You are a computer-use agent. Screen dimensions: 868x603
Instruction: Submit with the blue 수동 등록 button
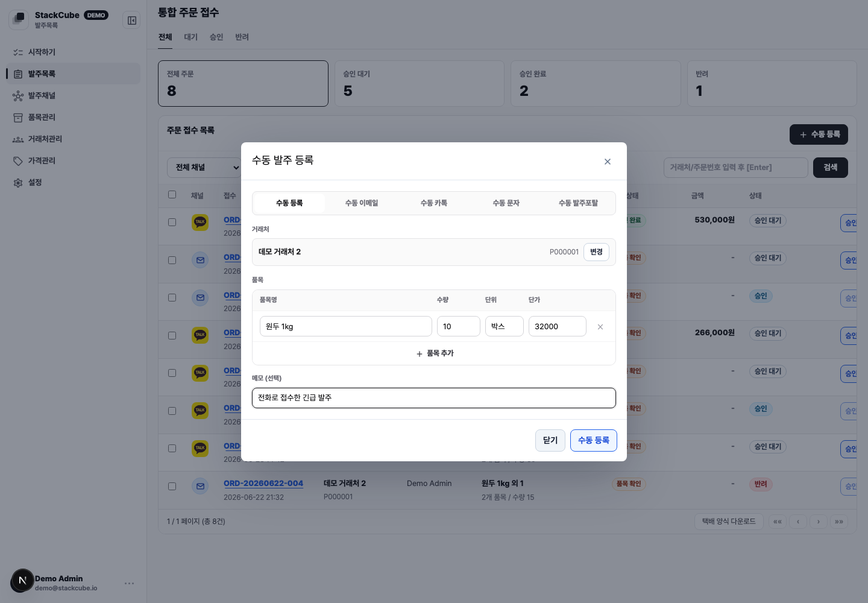[x=594, y=440]
